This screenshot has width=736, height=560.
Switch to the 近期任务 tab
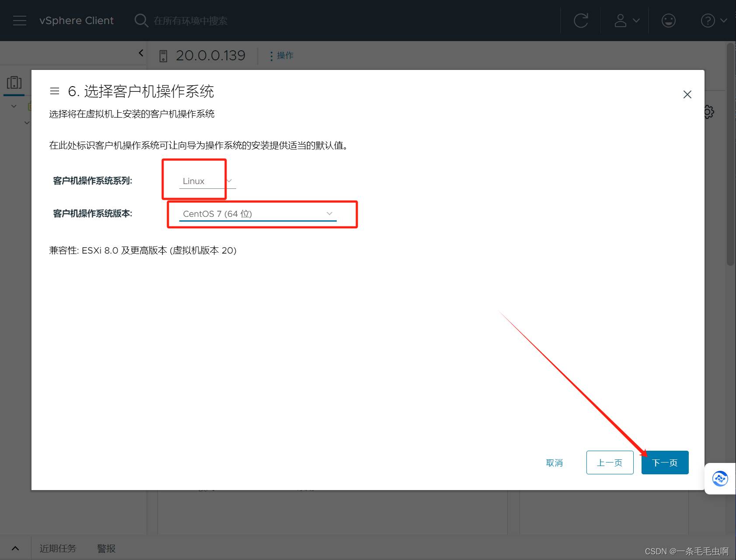click(58, 548)
